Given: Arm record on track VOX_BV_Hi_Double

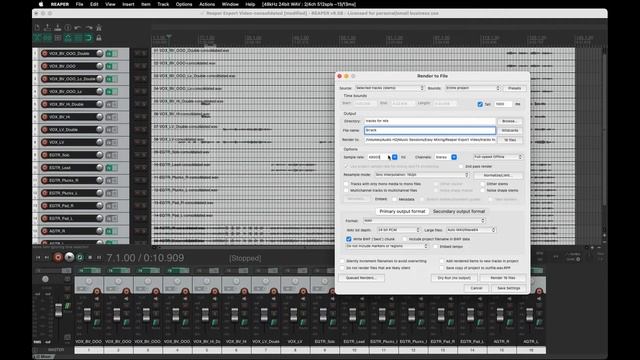Looking at the screenshot, I should (x=45, y=104).
